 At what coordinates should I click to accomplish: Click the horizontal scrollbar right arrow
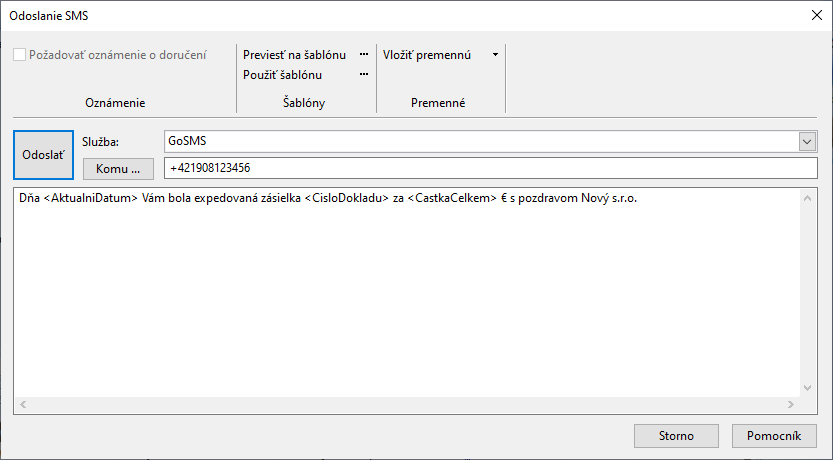[x=790, y=404]
